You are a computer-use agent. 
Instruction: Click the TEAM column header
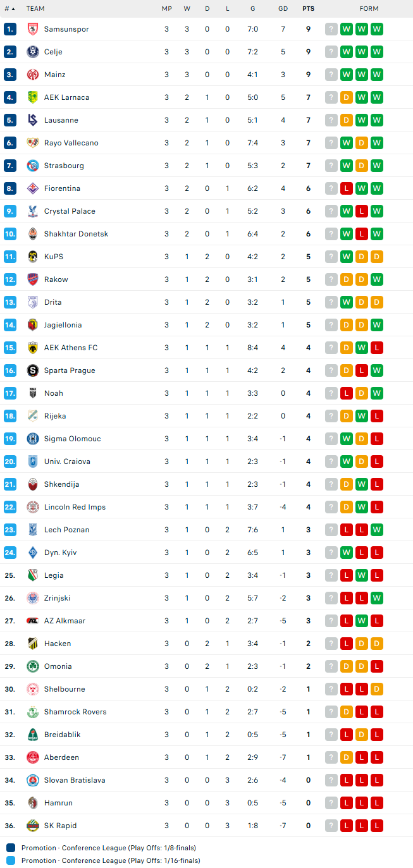tap(35, 9)
